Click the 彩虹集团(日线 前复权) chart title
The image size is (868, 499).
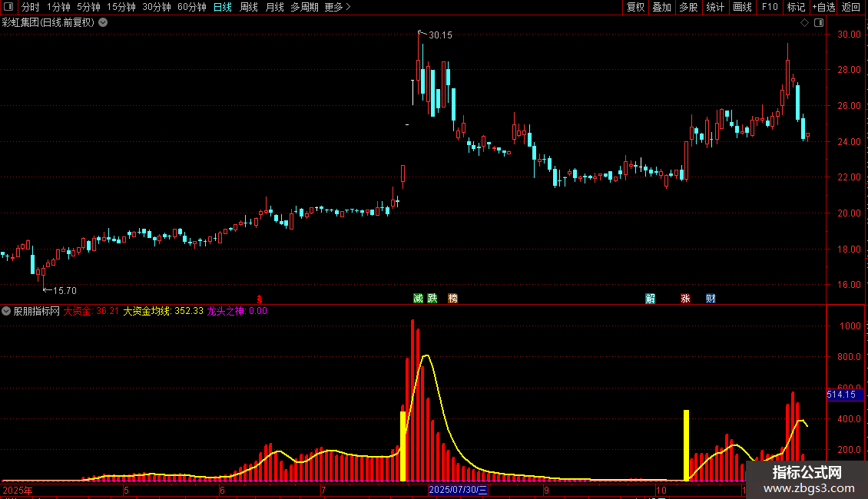(48, 23)
